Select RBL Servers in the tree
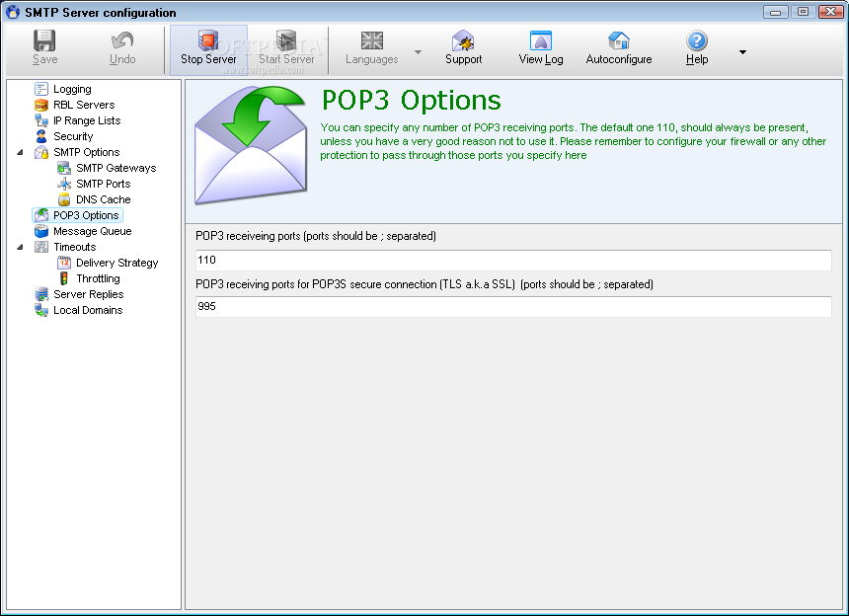This screenshot has height=616, width=849. tap(84, 105)
